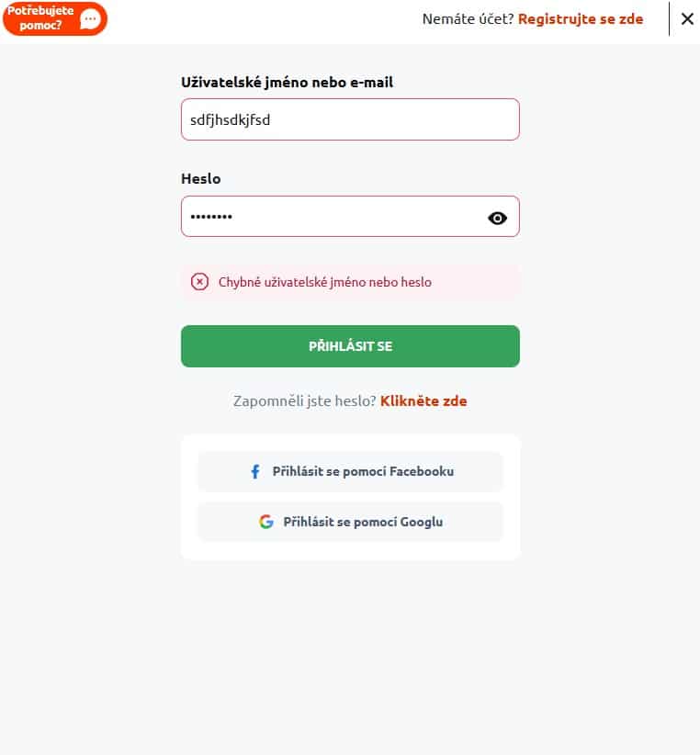Choose "Přihlásit se pomocí Googlu"

point(363,522)
